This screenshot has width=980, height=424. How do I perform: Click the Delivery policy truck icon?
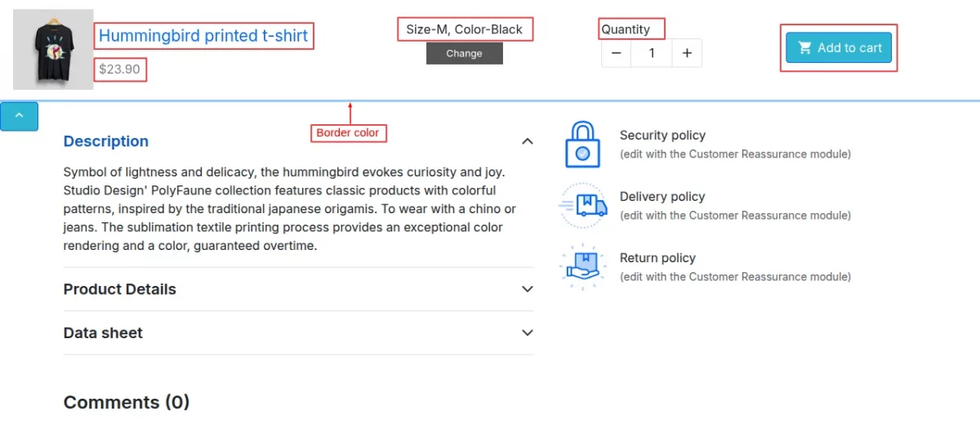pyautogui.click(x=583, y=205)
